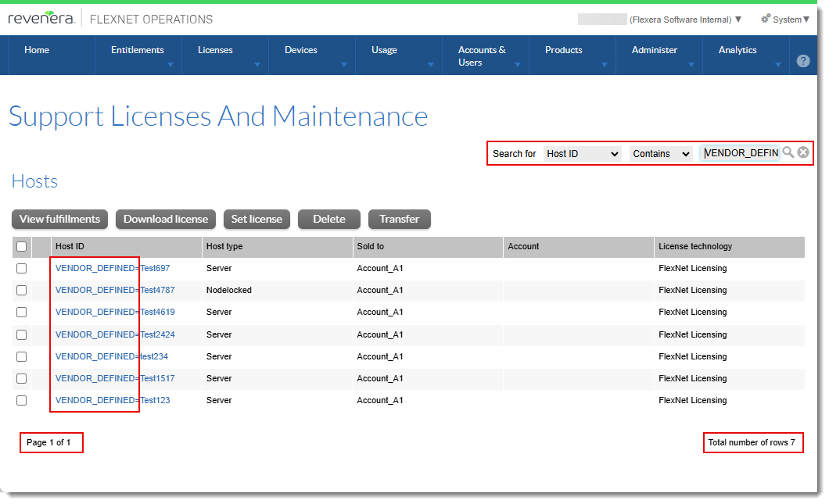Open the Contains operator dropdown
This screenshot has width=829, height=504.
tap(661, 154)
